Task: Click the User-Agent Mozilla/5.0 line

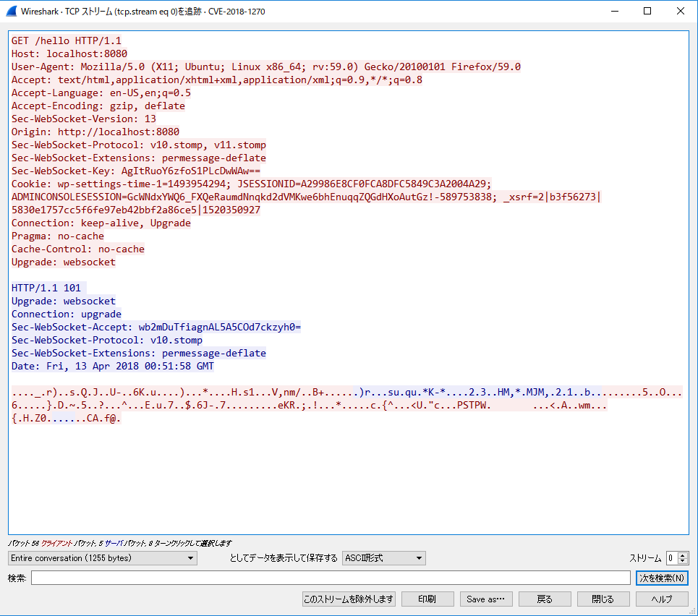Action: 266,67
